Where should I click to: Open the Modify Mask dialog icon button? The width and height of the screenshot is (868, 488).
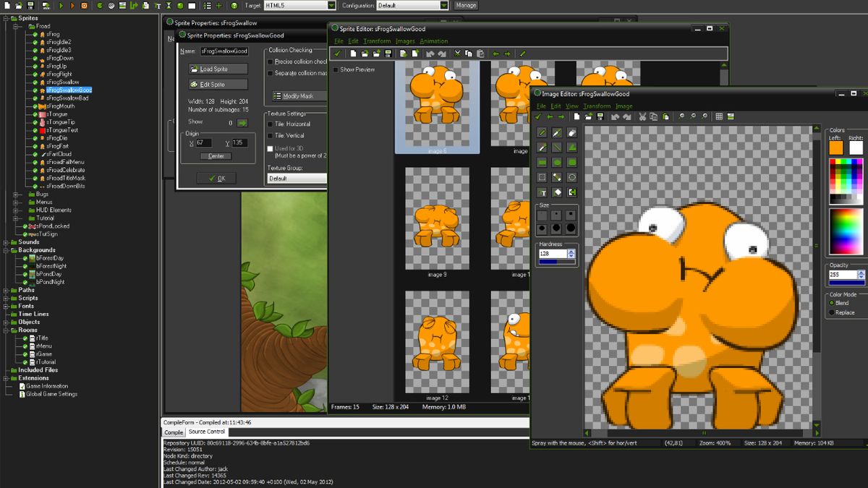click(x=278, y=95)
